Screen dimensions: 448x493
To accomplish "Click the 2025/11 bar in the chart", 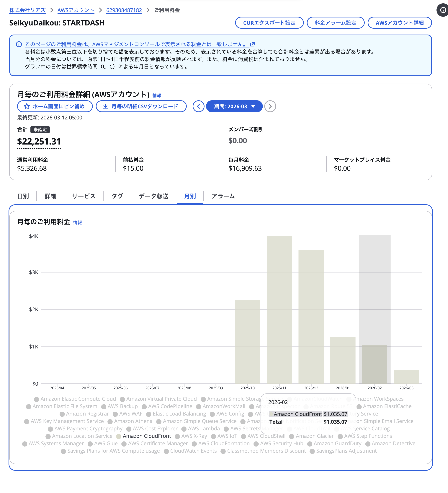I will 279,310.
